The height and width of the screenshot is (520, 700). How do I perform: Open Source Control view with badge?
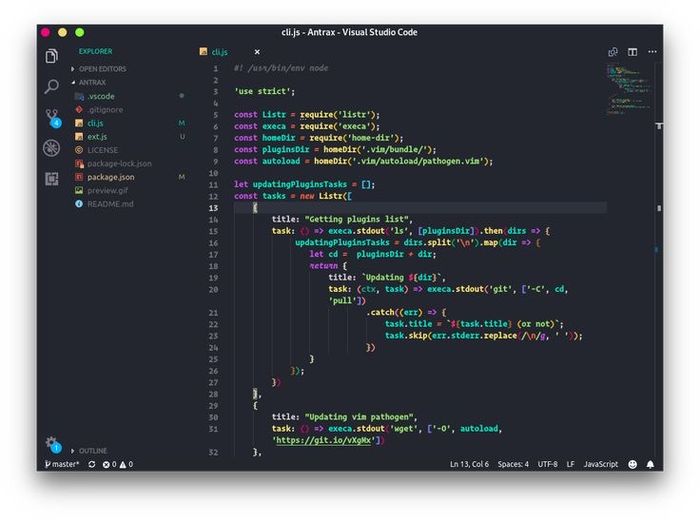click(53, 118)
